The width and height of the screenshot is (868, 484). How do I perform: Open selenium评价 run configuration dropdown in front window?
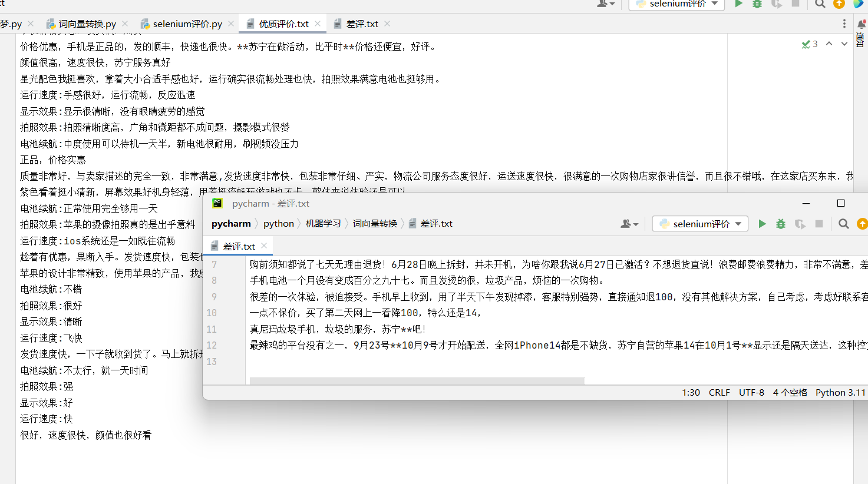click(700, 224)
